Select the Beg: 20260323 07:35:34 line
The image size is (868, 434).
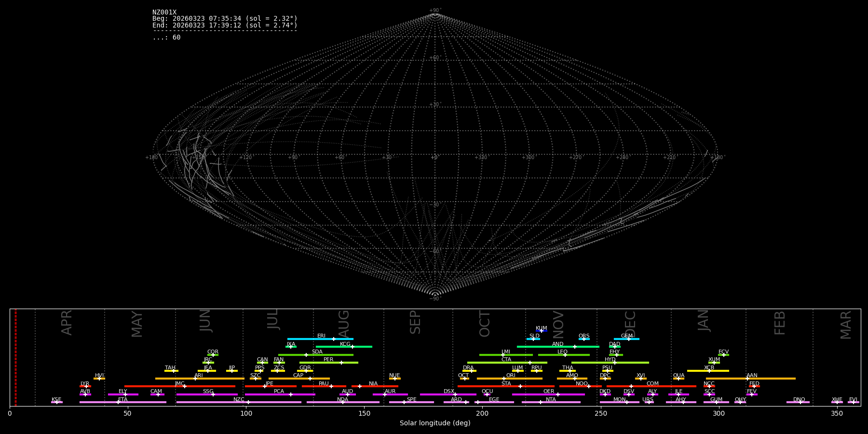pos(225,19)
